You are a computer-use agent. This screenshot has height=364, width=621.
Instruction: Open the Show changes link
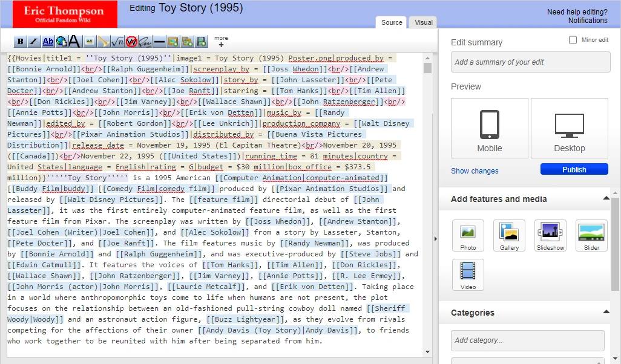coord(475,171)
